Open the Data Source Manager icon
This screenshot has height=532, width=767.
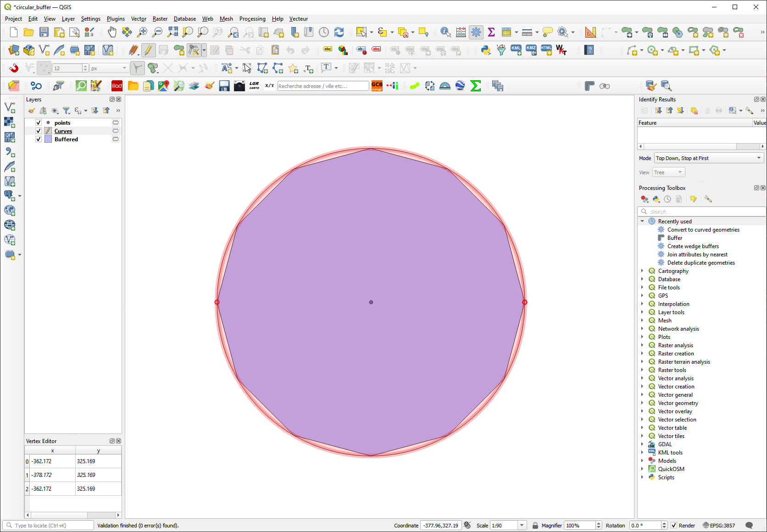[x=14, y=50]
